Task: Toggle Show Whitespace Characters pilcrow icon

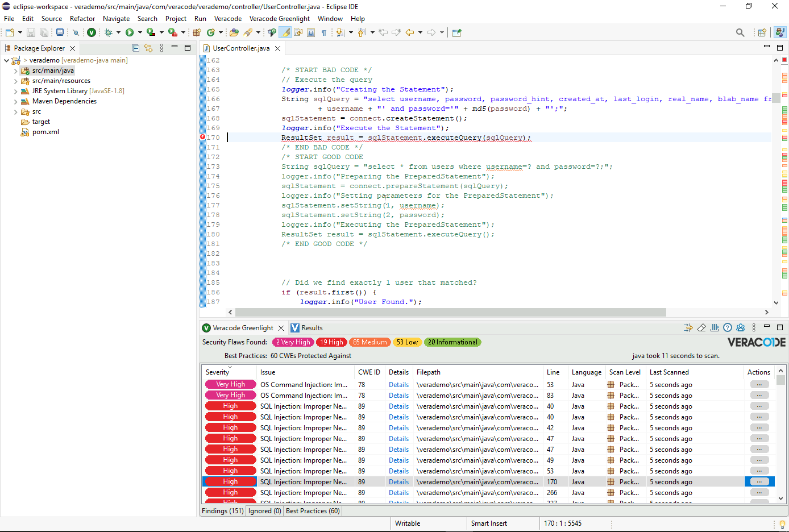Action: pos(323,32)
